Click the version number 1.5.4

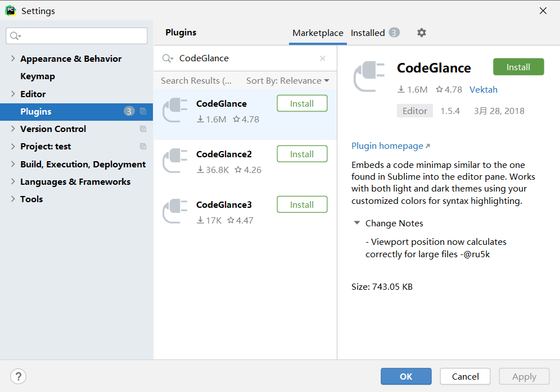(450, 111)
